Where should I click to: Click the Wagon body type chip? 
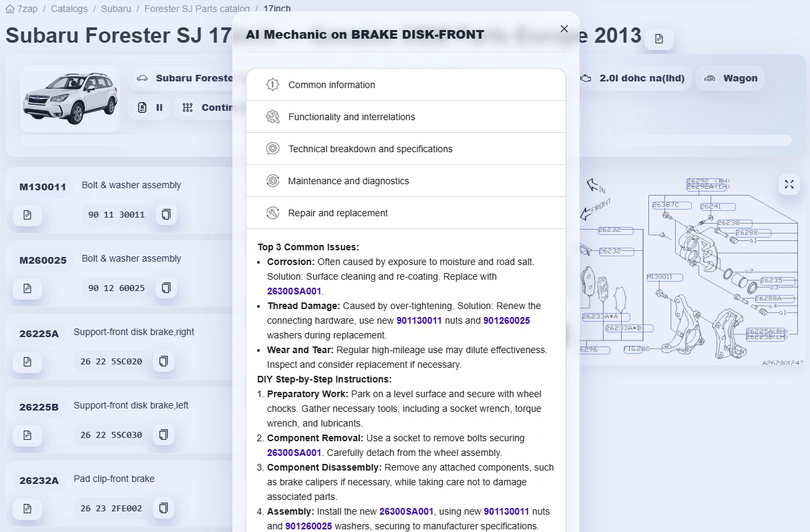pos(730,78)
